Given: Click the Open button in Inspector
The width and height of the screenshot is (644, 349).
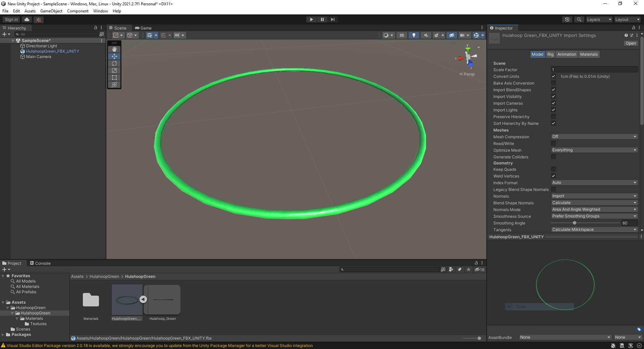Looking at the screenshot, I should [631, 43].
